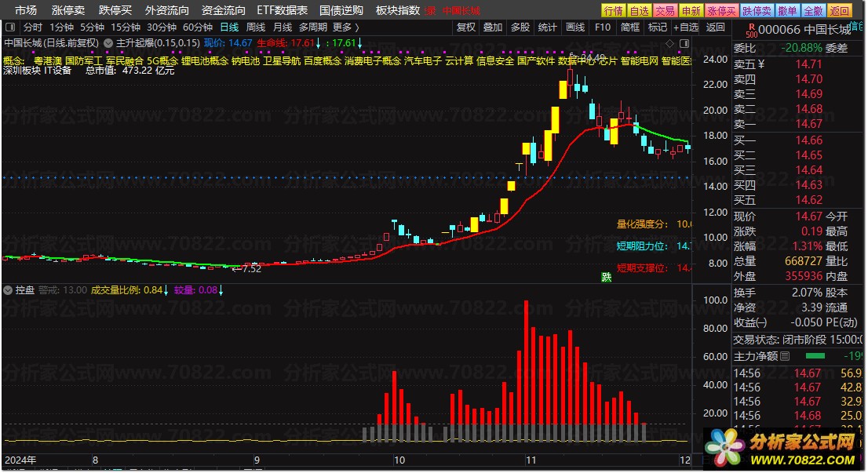Click the 主力净额 list icon
This screenshot has width=868, height=473.
point(785,356)
